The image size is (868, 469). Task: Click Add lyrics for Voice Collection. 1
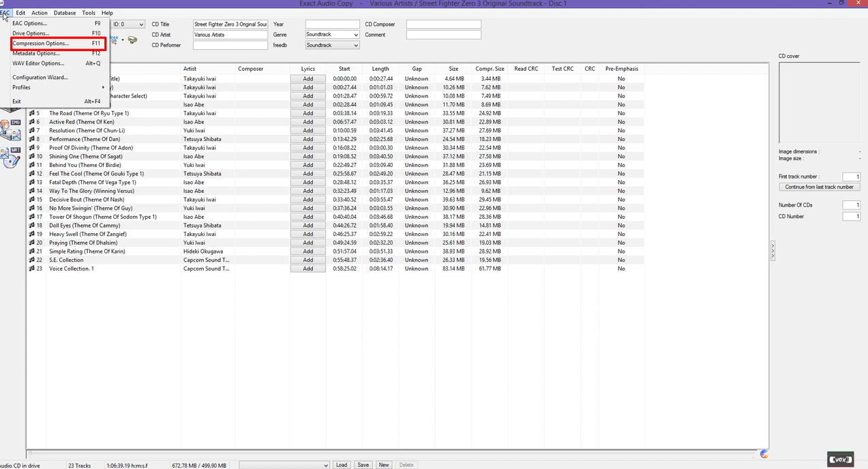[308, 269]
